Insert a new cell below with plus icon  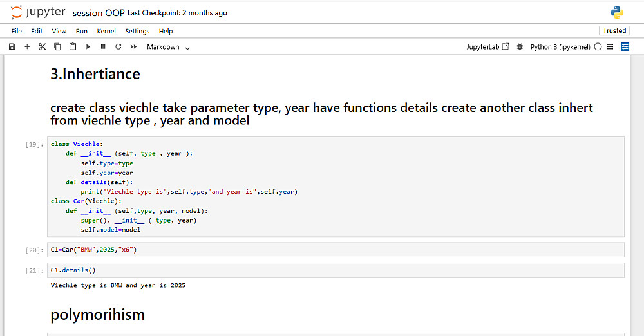[x=27, y=47]
